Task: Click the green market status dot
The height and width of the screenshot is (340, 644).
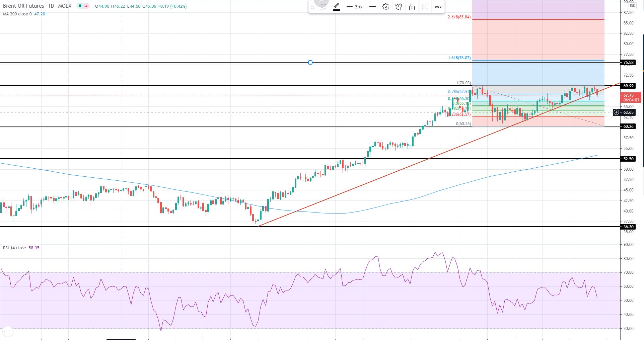Action: 80,6
